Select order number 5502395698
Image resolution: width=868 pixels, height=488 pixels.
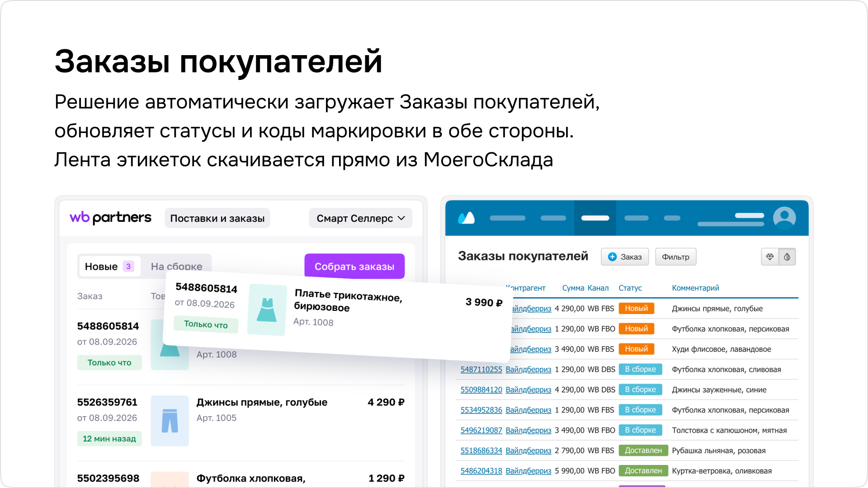[108, 478]
